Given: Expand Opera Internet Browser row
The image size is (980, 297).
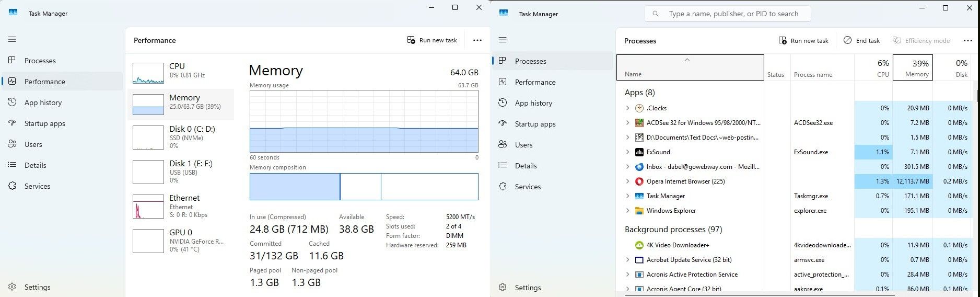Looking at the screenshot, I should pyautogui.click(x=627, y=181).
